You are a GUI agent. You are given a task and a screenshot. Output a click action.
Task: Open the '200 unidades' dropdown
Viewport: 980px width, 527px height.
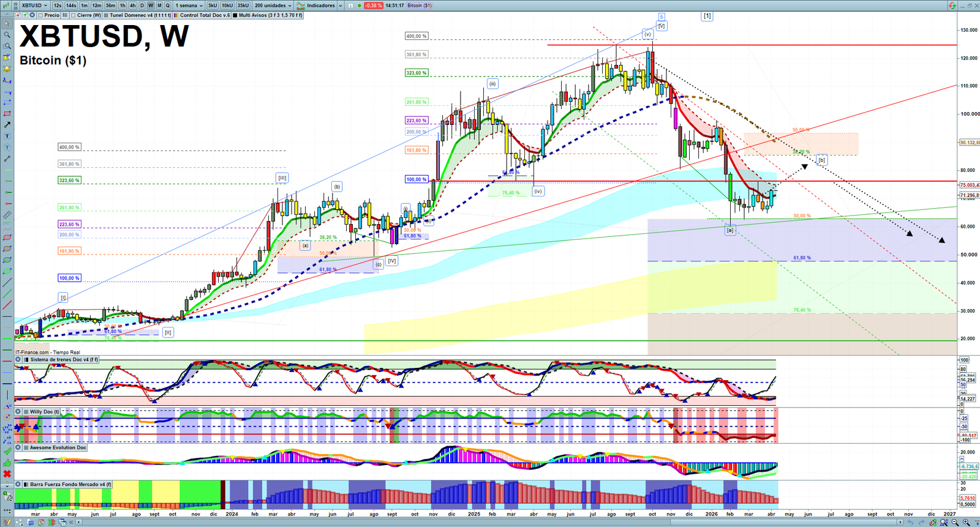(x=272, y=6)
